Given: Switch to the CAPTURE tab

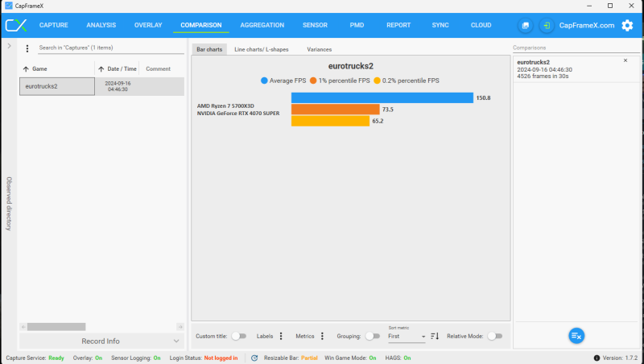Looking at the screenshot, I should tap(53, 25).
